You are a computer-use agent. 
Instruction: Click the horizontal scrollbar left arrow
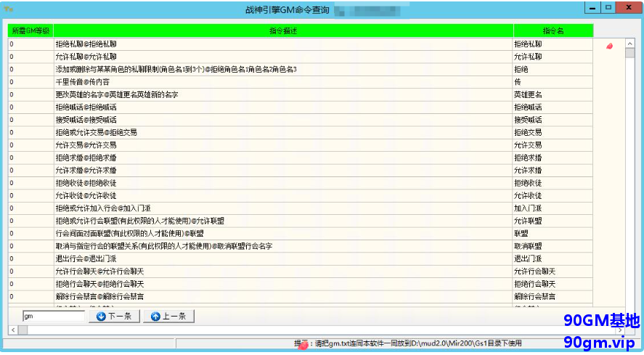13,330
